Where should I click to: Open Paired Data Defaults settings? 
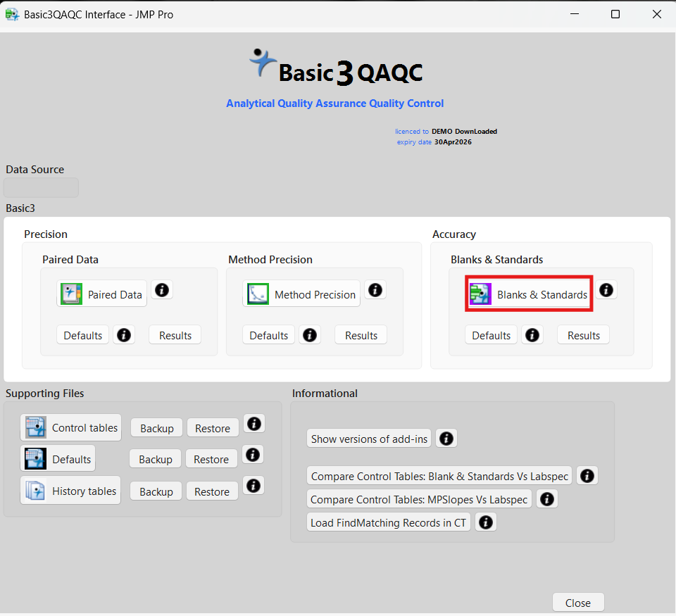coord(83,335)
